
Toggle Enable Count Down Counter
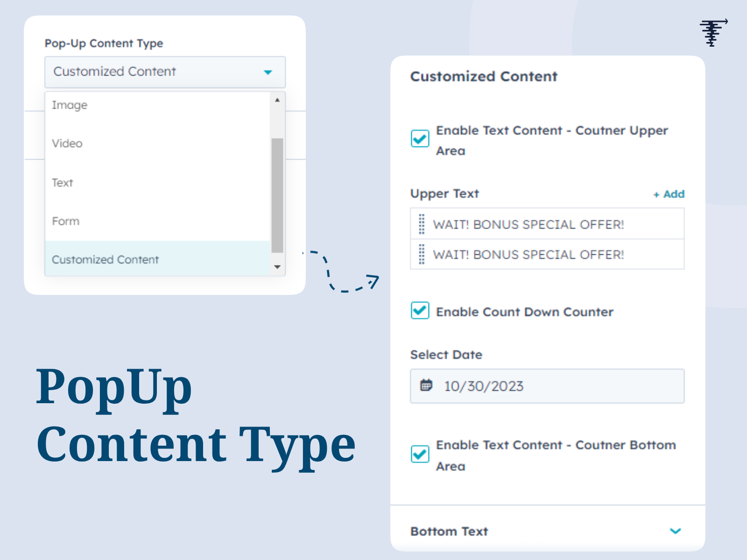[x=419, y=311]
